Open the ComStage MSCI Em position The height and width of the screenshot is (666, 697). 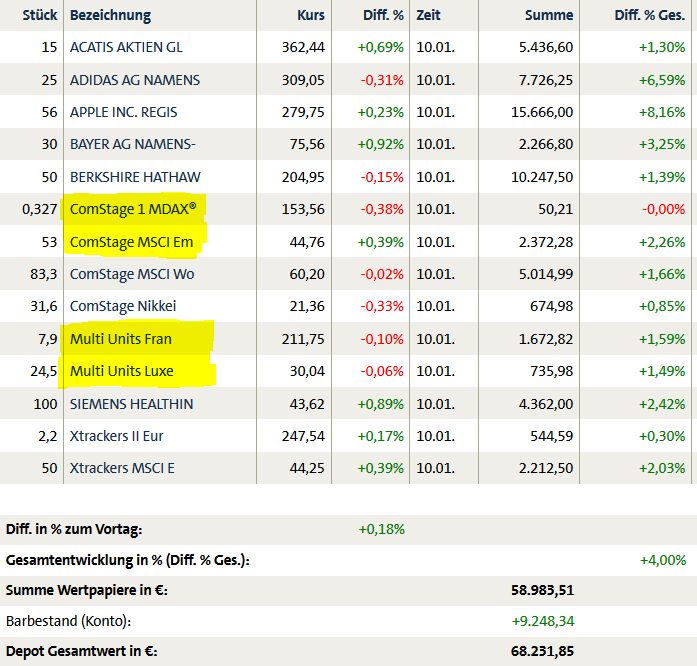[x=132, y=242]
